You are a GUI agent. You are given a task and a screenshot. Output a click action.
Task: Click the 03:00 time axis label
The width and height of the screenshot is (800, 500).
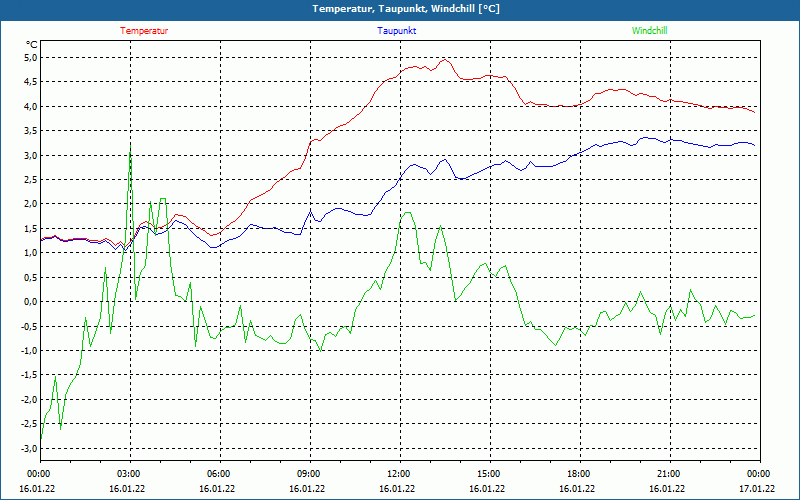click(x=130, y=474)
